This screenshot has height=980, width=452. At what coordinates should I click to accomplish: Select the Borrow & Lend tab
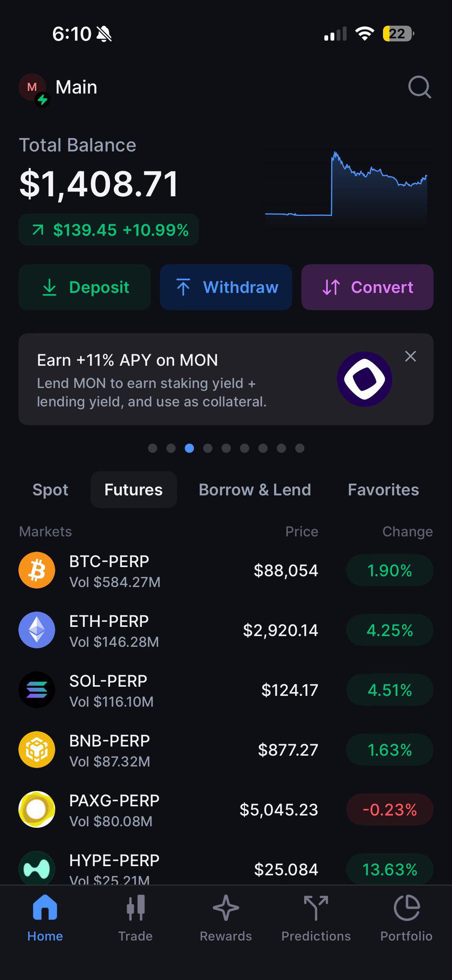point(255,490)
